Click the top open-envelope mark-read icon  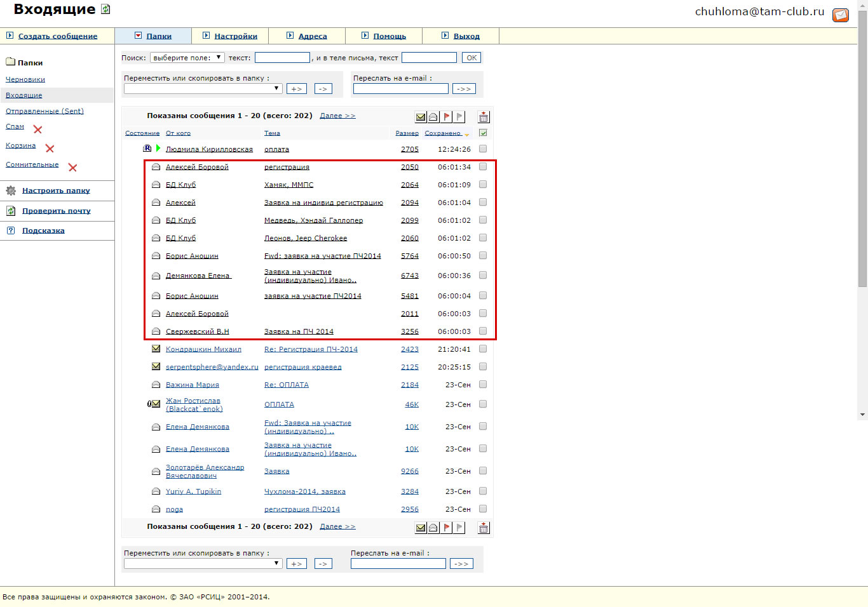(x=433, y=117)
